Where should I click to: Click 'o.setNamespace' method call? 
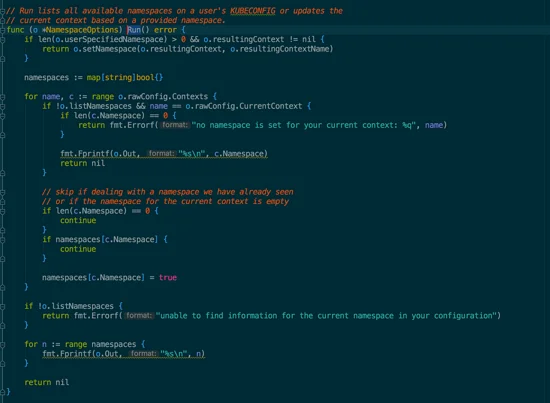105,49
